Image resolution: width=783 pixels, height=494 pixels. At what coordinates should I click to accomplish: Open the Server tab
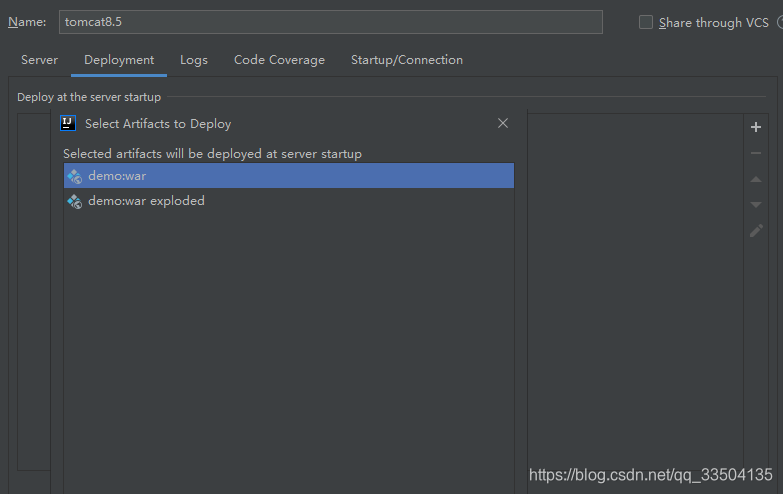click(x=39, y=60)
